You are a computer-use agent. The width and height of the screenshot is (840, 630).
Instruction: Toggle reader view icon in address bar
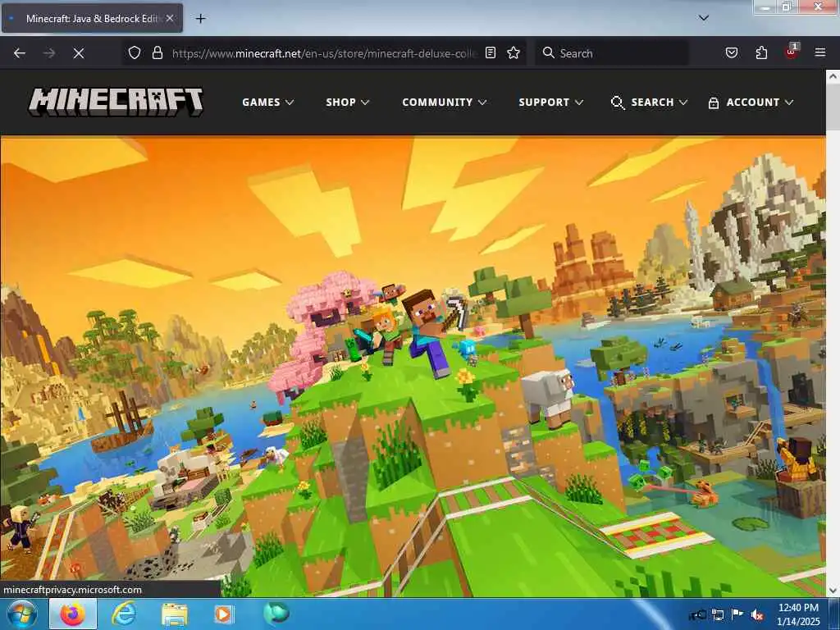[491, 52]
